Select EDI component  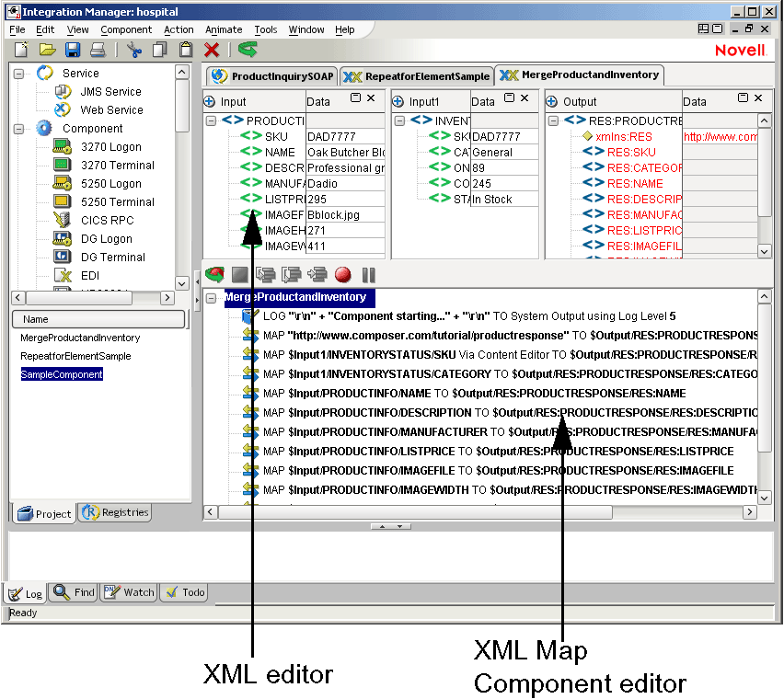pyautogui.click(x=90, y=276)
